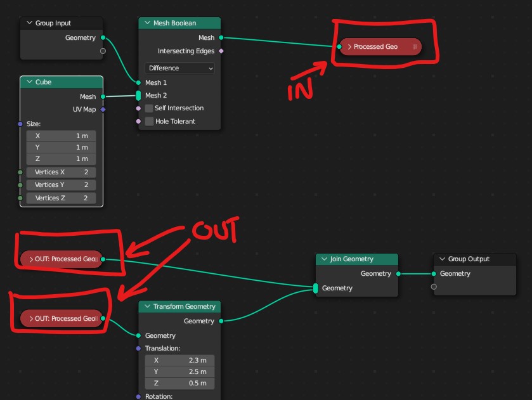532x400 pixels.
Task: Click the Rotation vector input socket
Action: pos(138,396)
